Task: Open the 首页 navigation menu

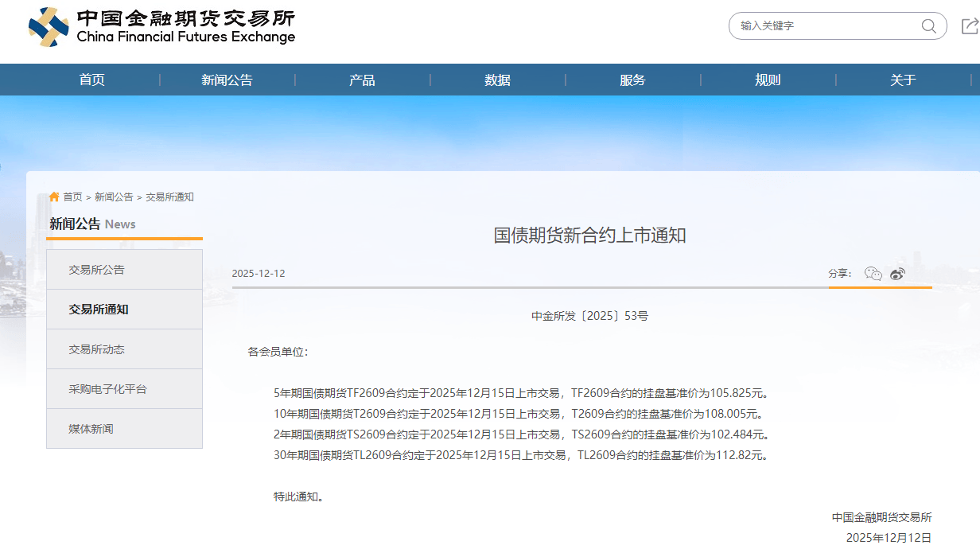Action: (91, 80)
